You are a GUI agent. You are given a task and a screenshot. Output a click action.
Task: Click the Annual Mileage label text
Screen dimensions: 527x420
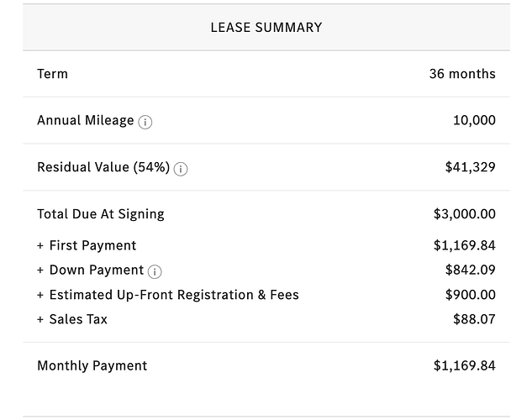point(86,120)
